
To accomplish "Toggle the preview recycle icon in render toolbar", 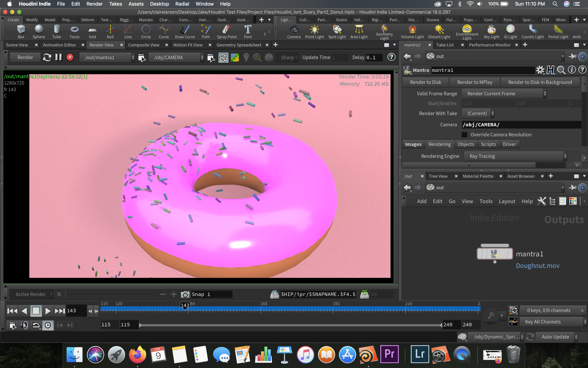I will pyautogui.click(x=223, y=57).
